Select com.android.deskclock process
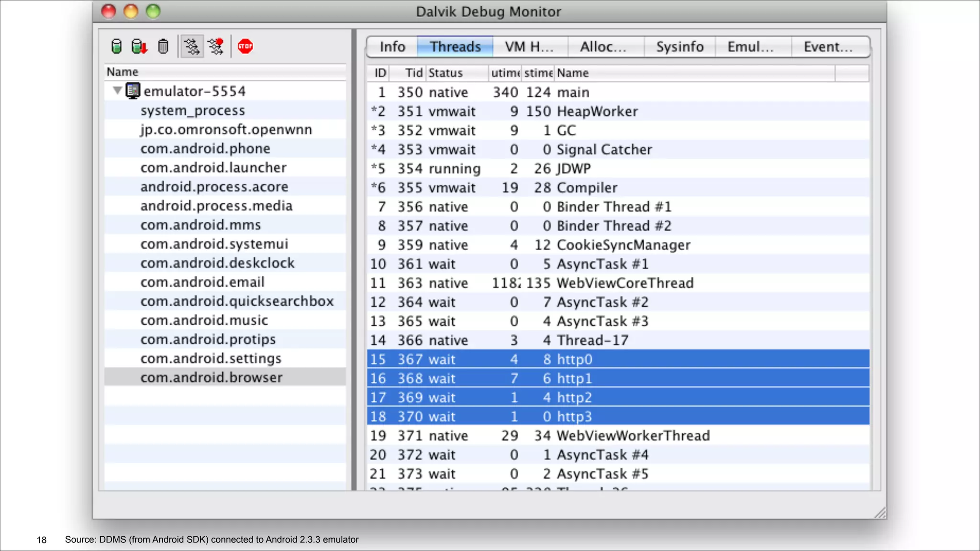Screen dimensions: 980x551 [225, 263]
